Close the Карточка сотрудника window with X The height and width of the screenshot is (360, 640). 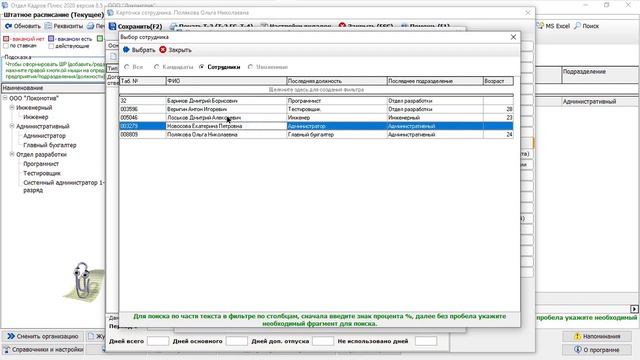coord(528,13)
